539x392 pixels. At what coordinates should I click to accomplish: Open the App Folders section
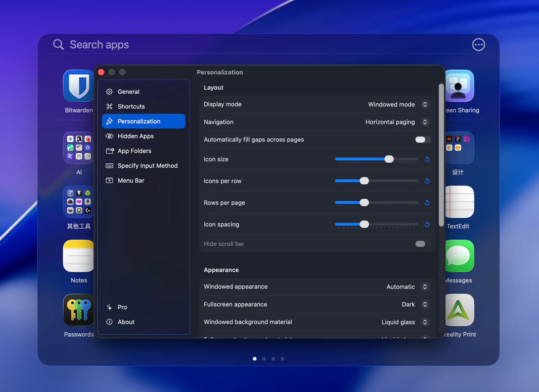[x=144, y=151]
